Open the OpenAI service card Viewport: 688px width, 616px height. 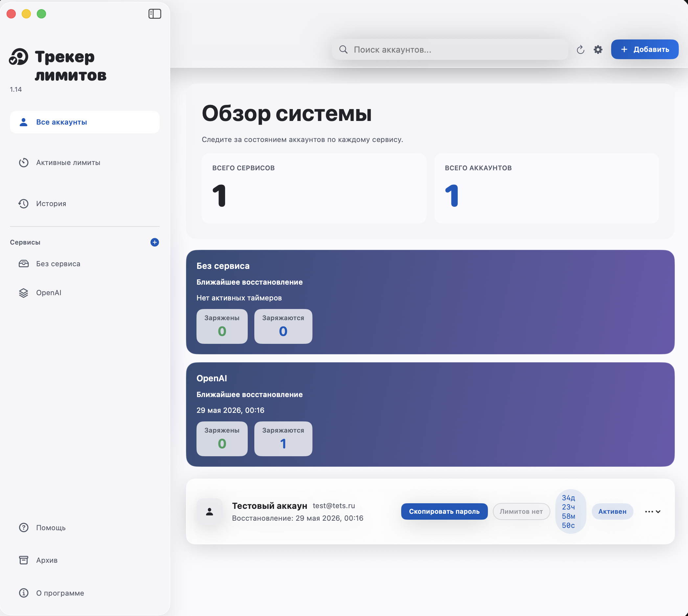(x=430, y=414)
